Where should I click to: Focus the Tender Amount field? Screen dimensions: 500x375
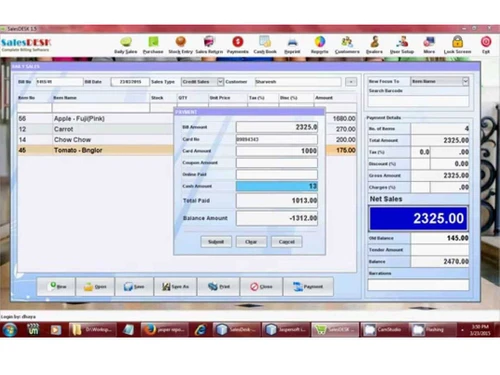440,250
